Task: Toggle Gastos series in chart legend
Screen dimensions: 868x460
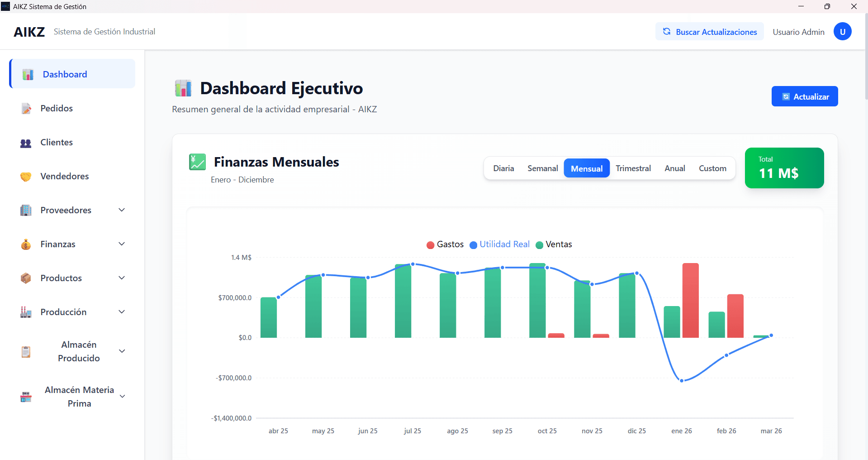Action: tap(445, 244)
